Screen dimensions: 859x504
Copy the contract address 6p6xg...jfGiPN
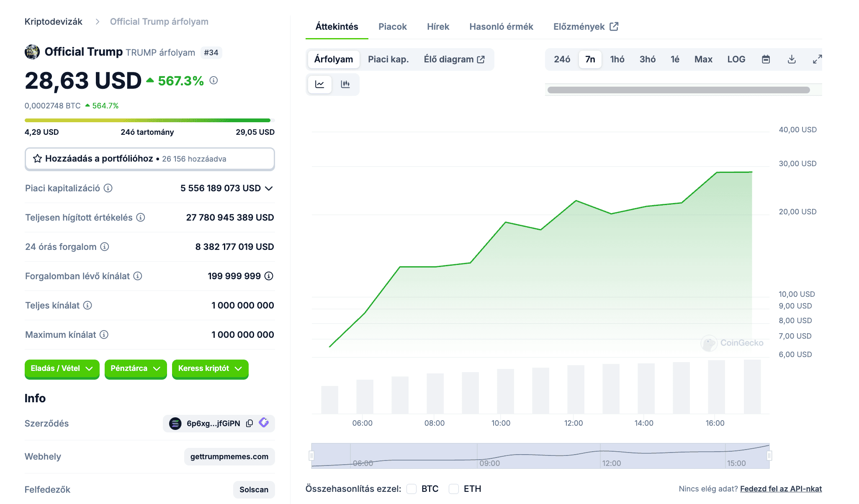[x=249, y=423]
